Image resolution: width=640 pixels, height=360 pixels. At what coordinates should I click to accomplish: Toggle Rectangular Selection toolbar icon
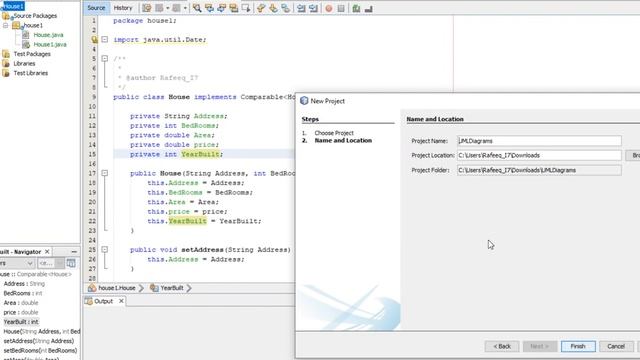pos(246,8)
